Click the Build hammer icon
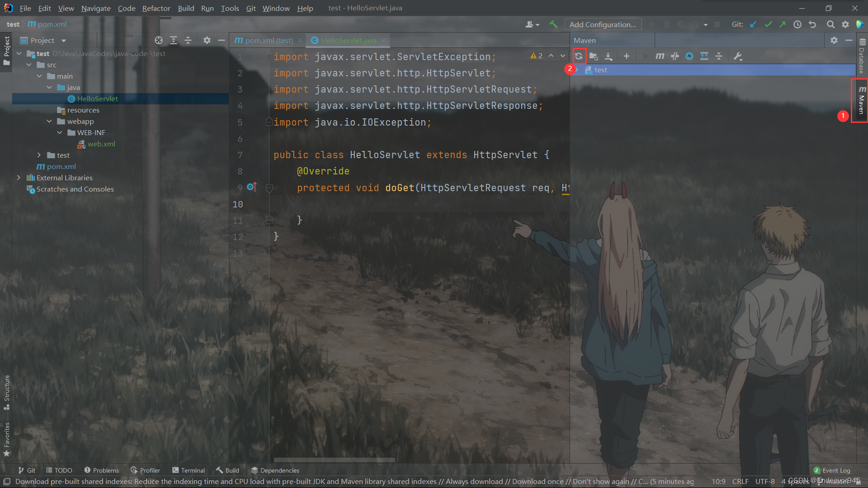868x488 pixels. click(x=553, y=24)
